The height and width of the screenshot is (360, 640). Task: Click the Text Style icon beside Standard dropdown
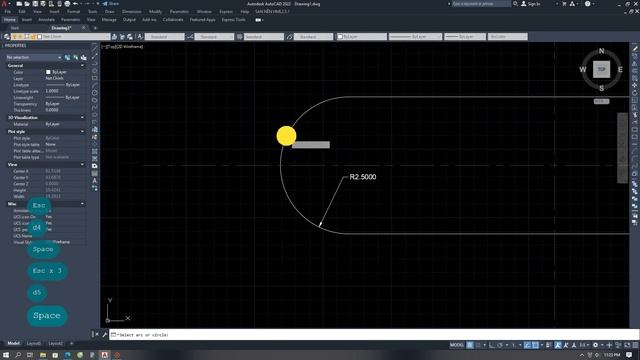tap(140, 37)
